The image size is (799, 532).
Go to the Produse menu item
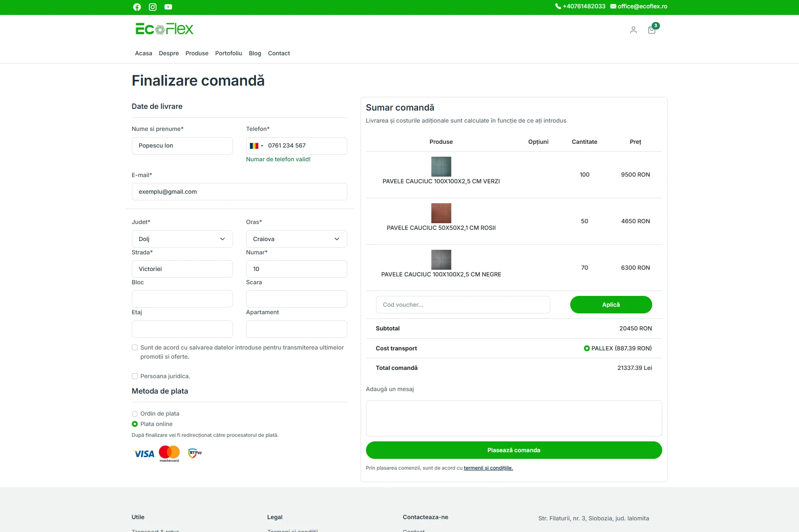(197, 53)
